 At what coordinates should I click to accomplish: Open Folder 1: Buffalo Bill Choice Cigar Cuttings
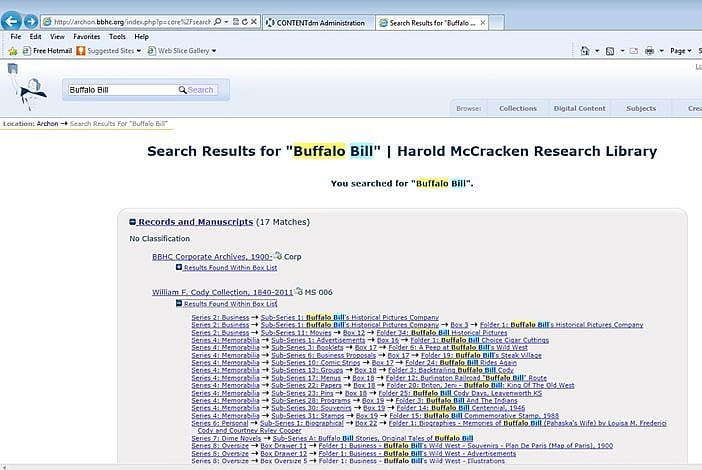pyautogui.click(x=479, y=340)
